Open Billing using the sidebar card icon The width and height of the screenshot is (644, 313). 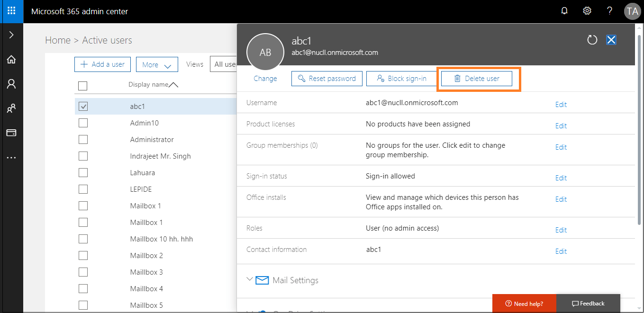click(x=12, y=133)
